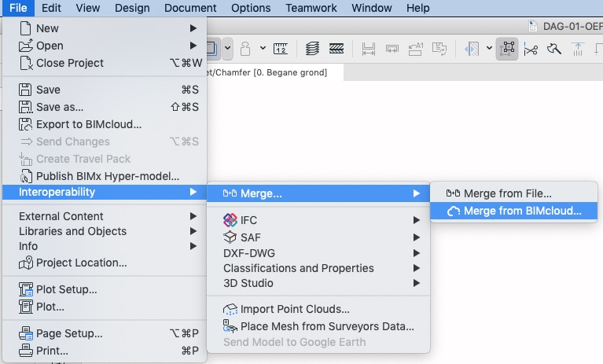Screen dimensions: 603x364
Task: Open the Options menu
Action: [251, 8]
